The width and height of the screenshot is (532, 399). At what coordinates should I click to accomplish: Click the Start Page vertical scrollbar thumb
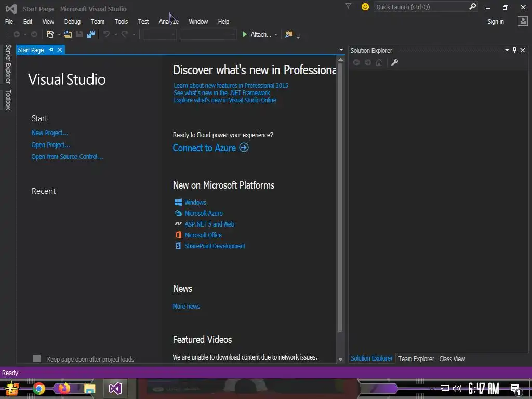[x=340, y=197]
